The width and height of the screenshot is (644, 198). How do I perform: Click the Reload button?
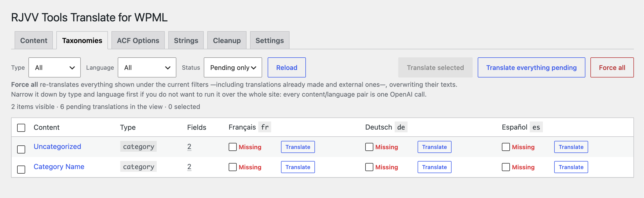(x=287, y=67)
